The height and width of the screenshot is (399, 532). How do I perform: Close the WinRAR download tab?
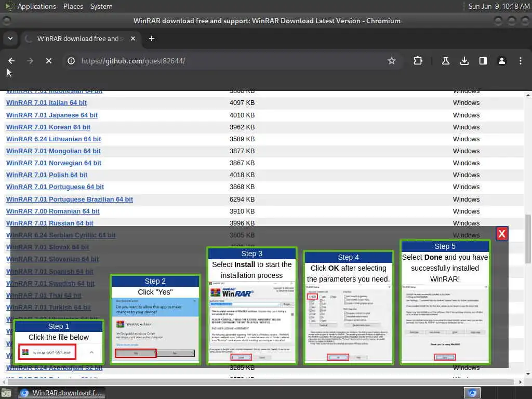point(133,38)
